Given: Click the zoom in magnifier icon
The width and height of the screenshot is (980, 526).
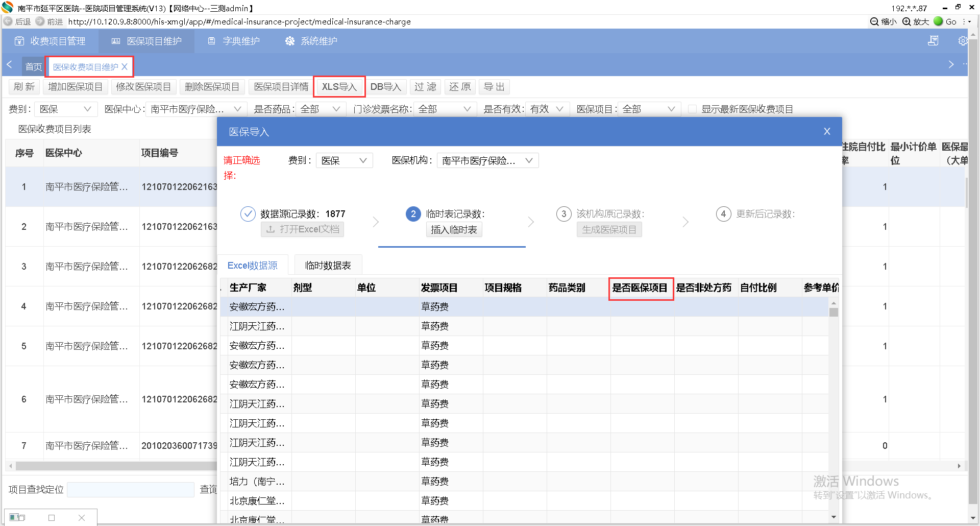Looking at the screenshot, I should point(906,21).
